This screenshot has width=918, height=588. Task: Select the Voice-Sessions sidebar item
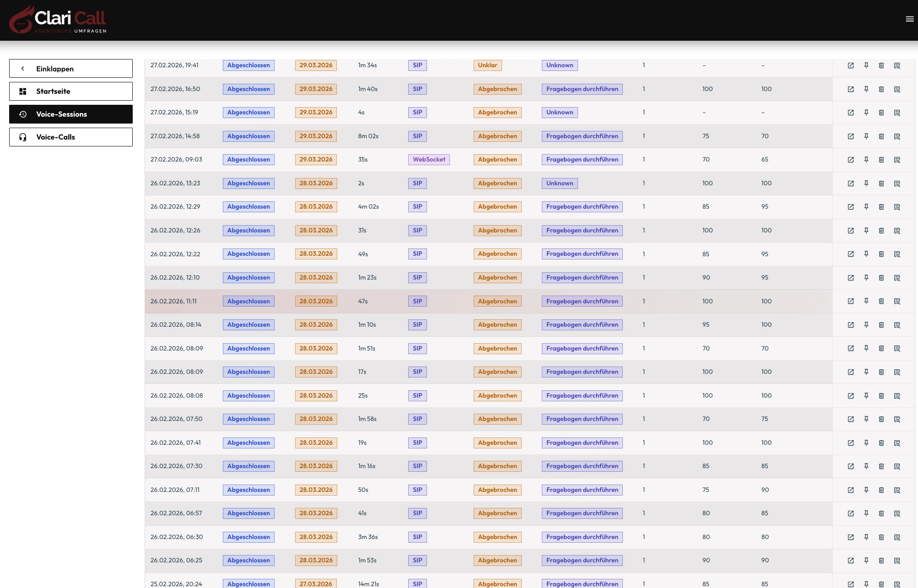[x=71, y=114]
